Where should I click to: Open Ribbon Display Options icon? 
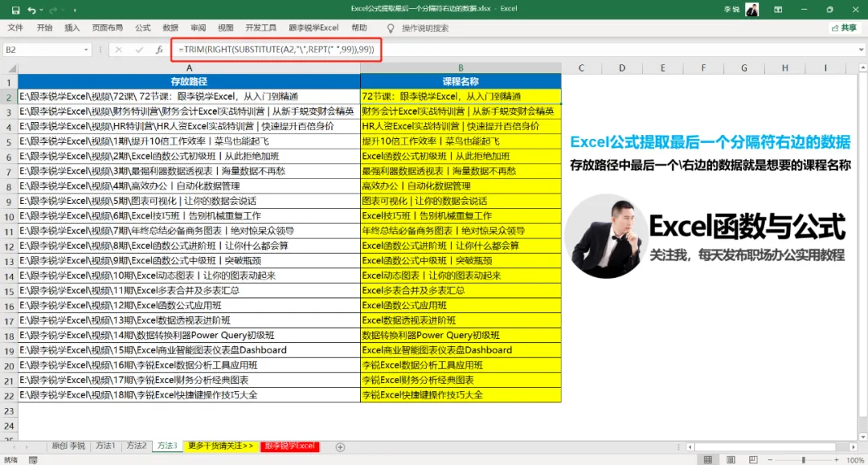[778, 10]
